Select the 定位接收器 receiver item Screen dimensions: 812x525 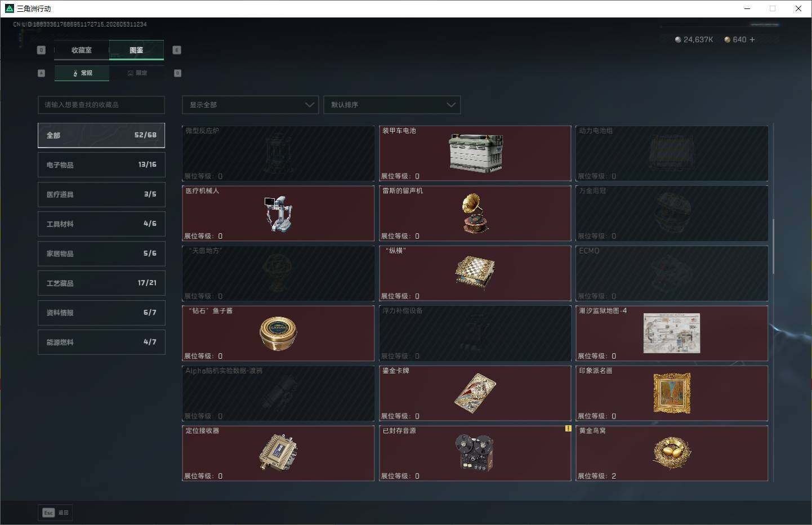(278, 453)
